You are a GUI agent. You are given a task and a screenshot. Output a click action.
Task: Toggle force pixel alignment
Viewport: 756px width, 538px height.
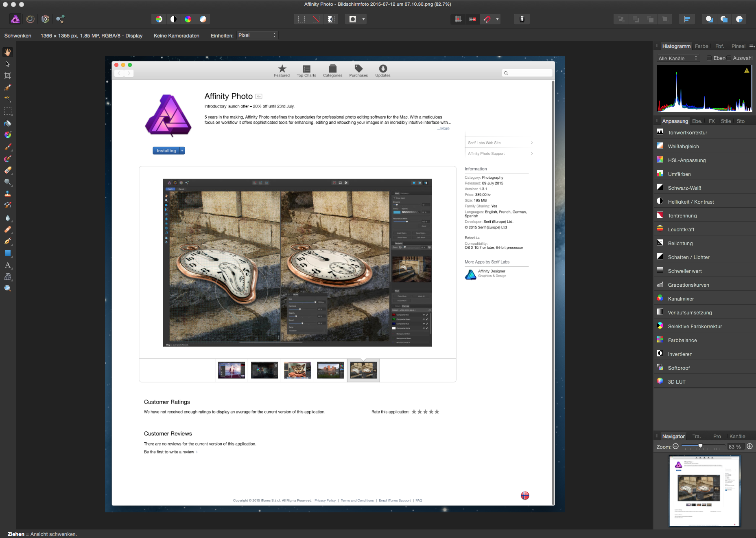click(x=472, y=19)
